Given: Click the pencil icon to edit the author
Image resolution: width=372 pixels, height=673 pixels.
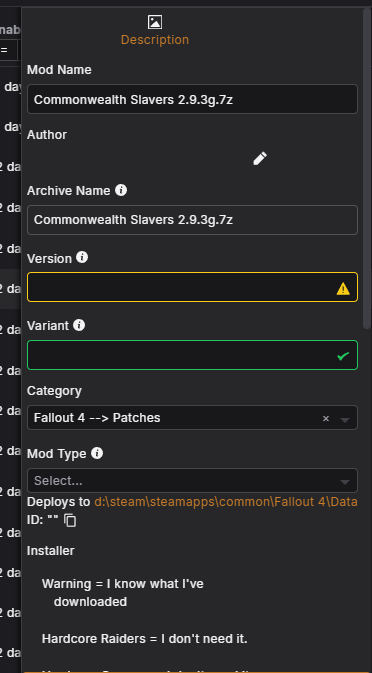Looking at the screenshot, I should click(x=260, y=158).
